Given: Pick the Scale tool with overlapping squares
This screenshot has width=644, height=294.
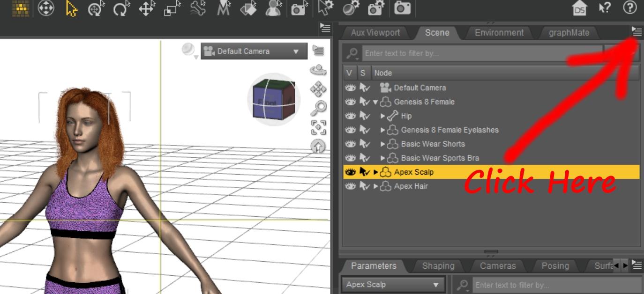Looking at the screenshot, I should point(172,8).
